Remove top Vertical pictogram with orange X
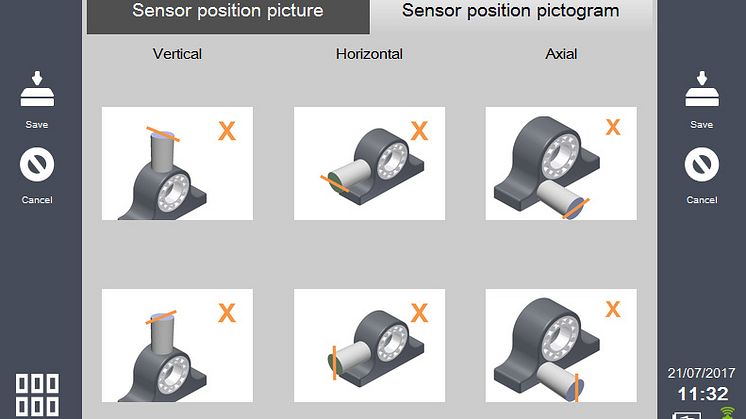The image size is (746, 419). 227,131
